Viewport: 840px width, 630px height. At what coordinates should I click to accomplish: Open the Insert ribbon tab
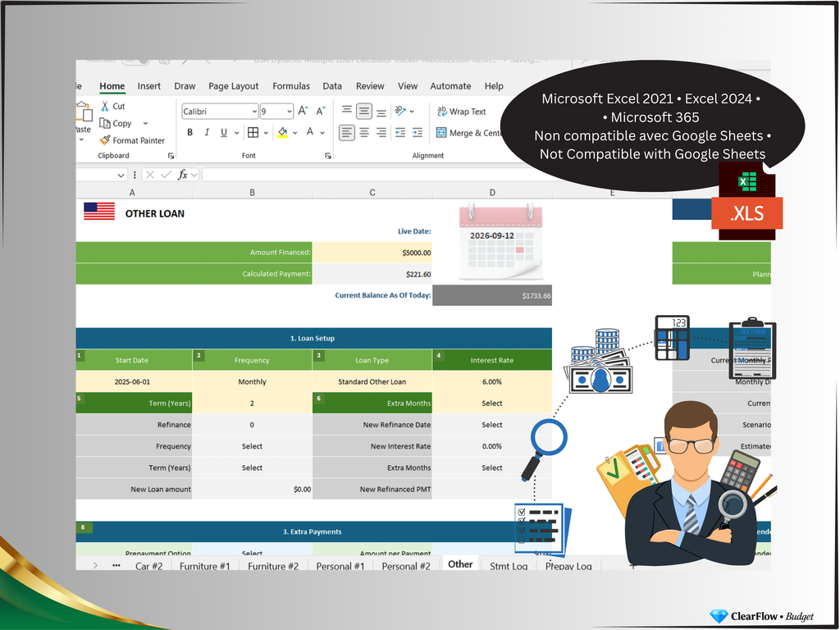point(149,86)
